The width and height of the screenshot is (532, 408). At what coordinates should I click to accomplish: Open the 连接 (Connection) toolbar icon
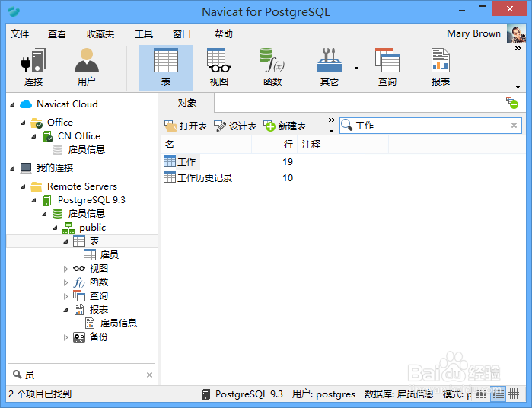33,68
